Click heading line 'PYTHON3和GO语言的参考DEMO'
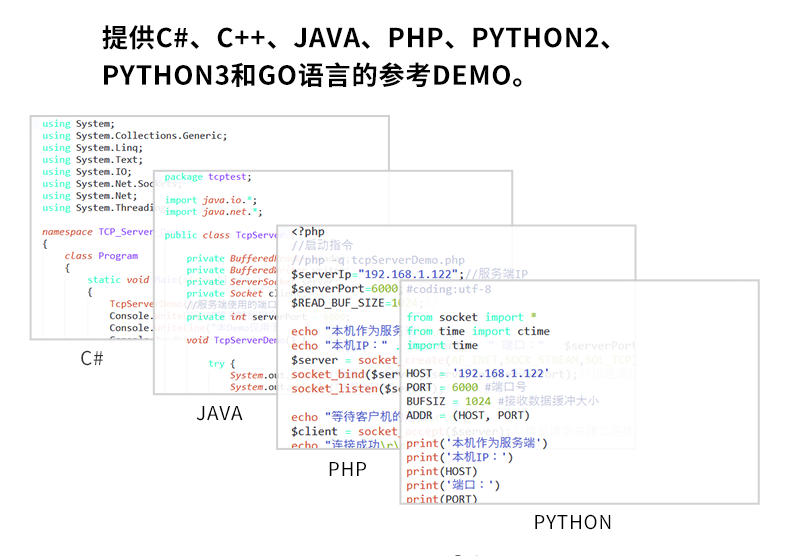790x556 pixels. tap(313, 75)
